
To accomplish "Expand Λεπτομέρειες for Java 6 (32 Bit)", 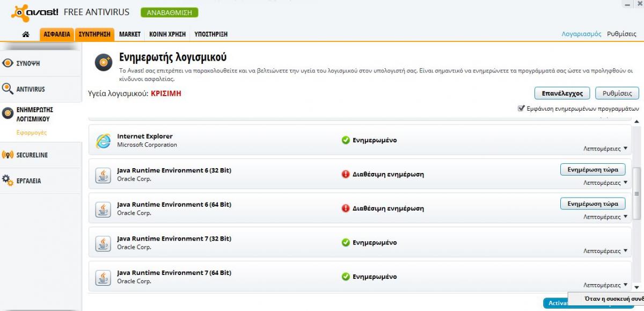I will [605, 183].
